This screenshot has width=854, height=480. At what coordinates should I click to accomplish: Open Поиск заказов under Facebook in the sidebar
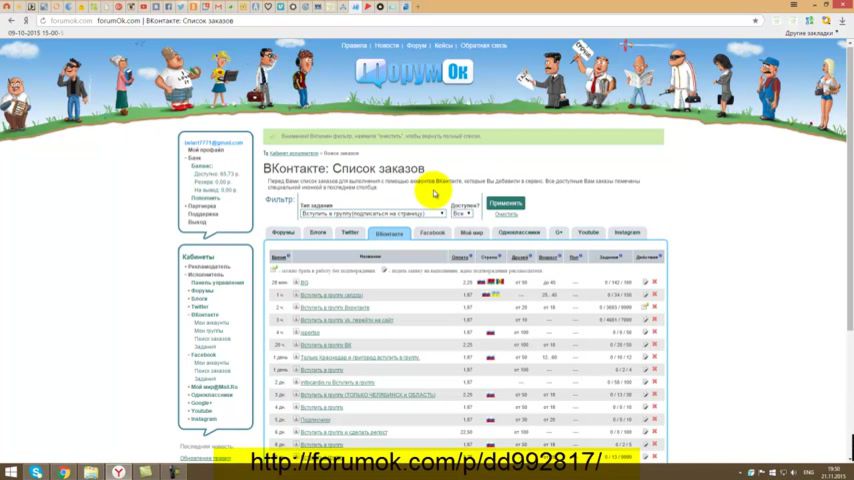point(212,371)
